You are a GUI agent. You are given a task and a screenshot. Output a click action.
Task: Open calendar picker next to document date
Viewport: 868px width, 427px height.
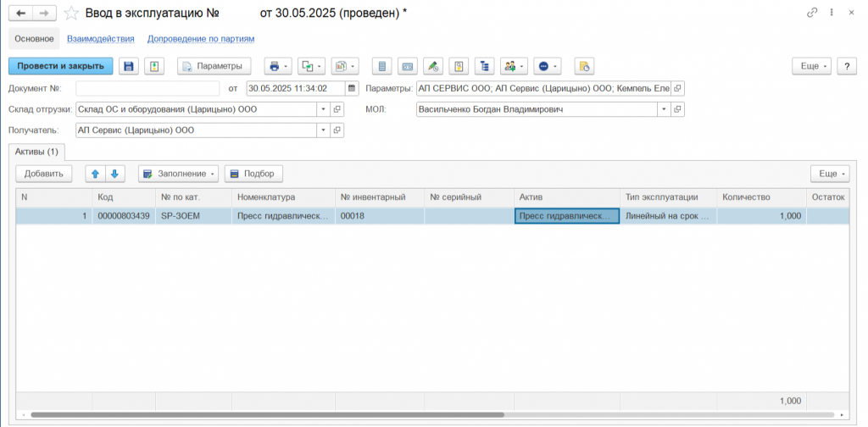[x=352, y=88]
